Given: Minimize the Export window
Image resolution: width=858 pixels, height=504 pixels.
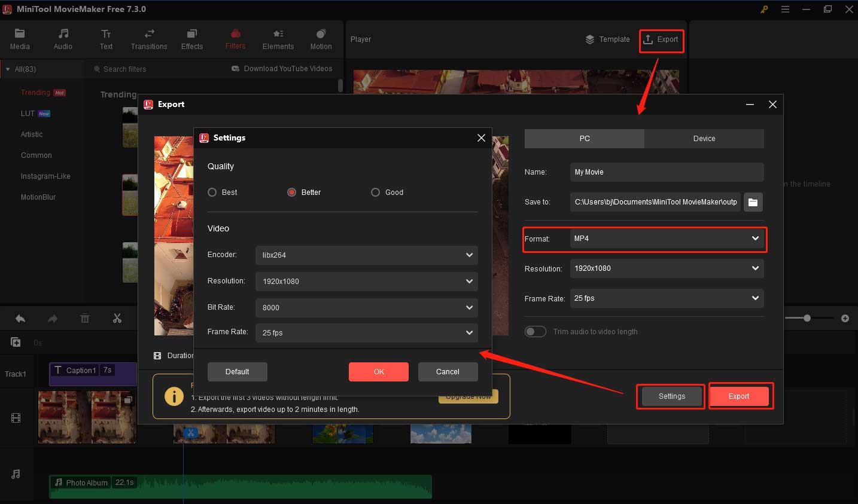Looking at the screenshot, I should click(x=750, y=105).
